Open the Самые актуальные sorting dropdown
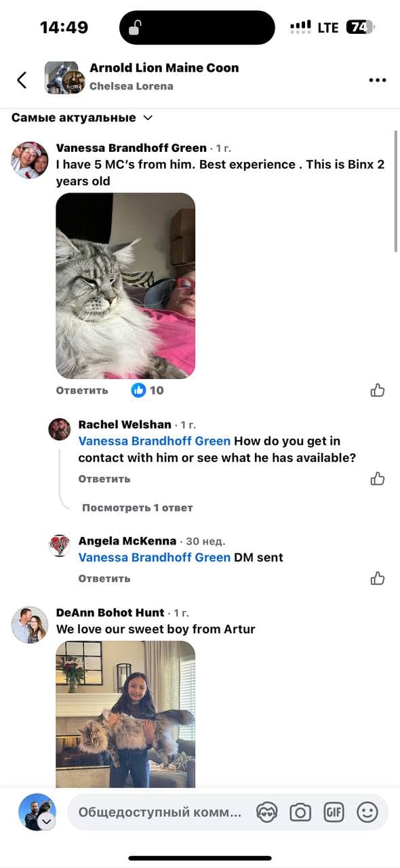The height and width of the screenshot is (868, 400). (82, 117)
